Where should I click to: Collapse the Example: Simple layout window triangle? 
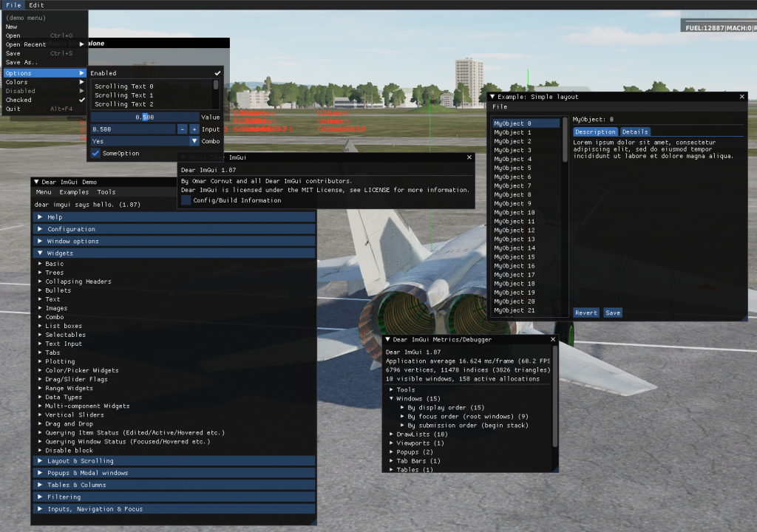(492, 97)
